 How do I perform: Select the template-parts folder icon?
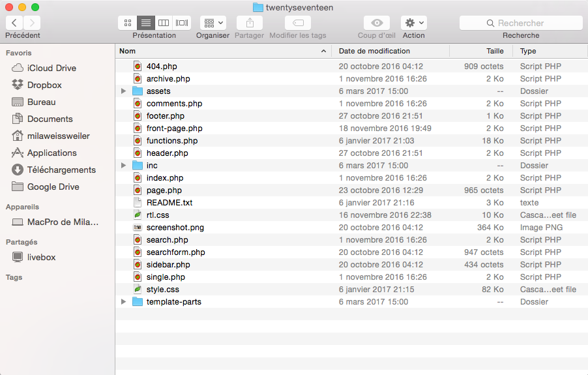tap(138, 301)
